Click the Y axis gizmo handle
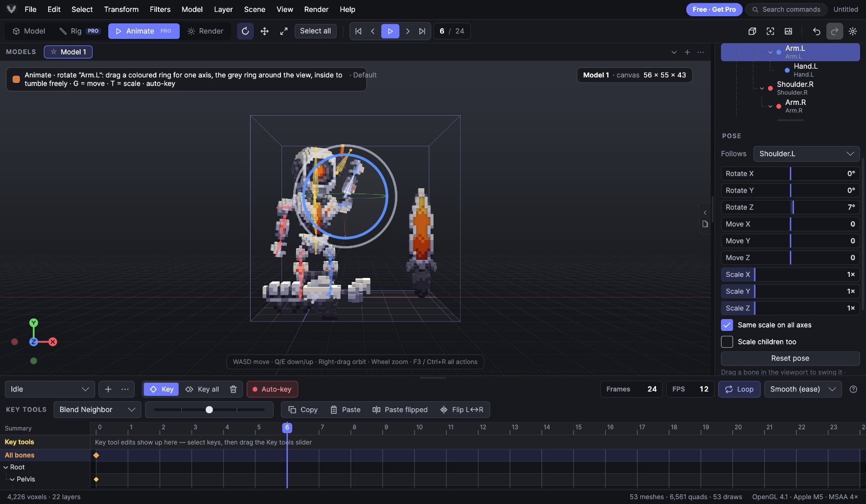 34,323
